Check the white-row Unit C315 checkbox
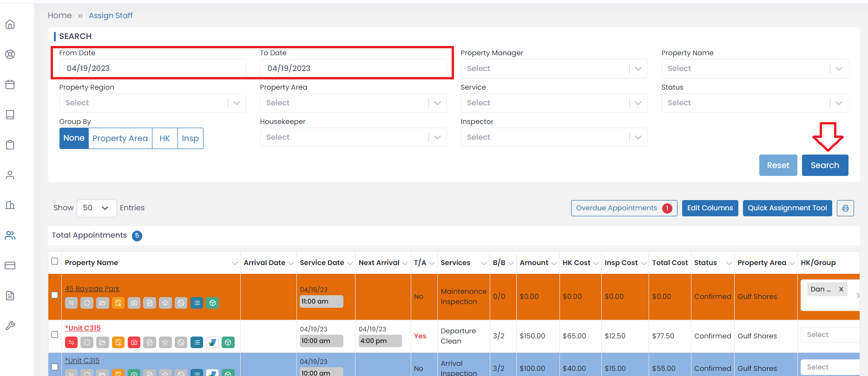This screenshot has width=868, height=376. point(55,335)
